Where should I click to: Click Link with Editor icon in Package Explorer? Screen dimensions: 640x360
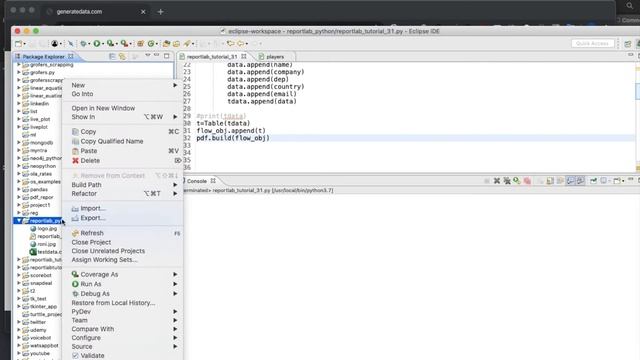tap(122, 56)
